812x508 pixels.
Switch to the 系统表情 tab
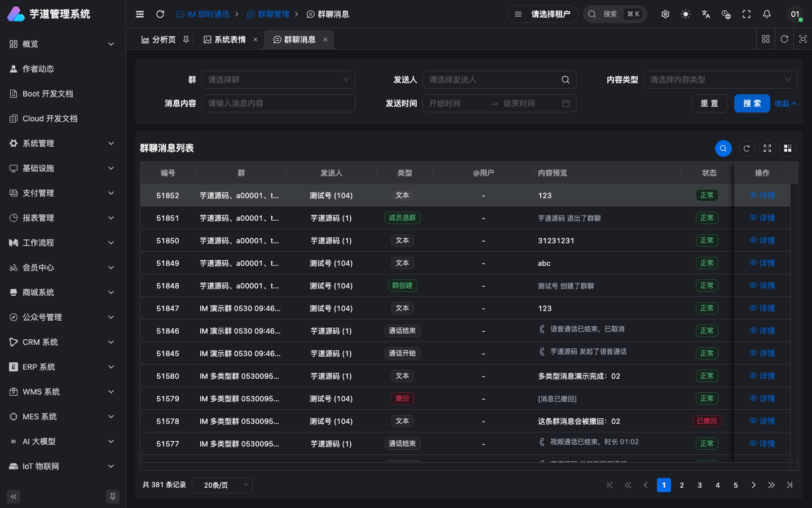(x=230, y=40)
